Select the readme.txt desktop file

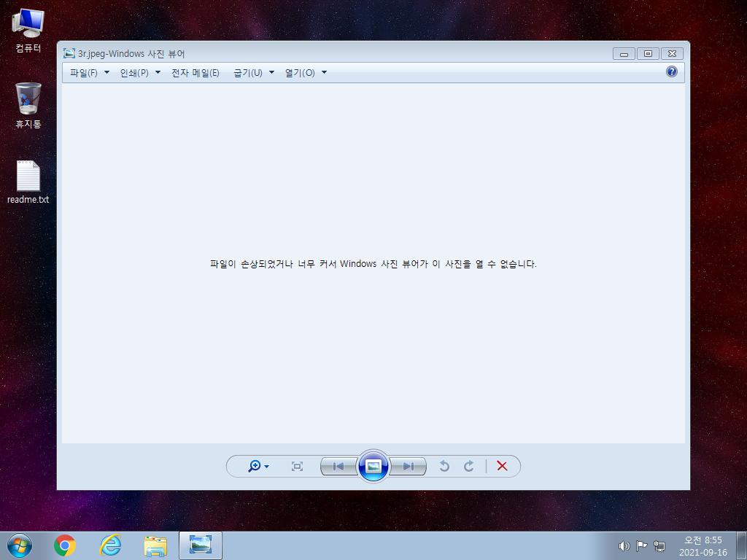pyautogui.click(x=28, y=182)
